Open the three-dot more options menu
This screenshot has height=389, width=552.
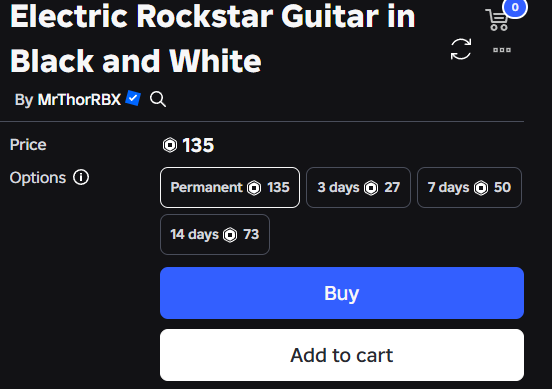502,50
